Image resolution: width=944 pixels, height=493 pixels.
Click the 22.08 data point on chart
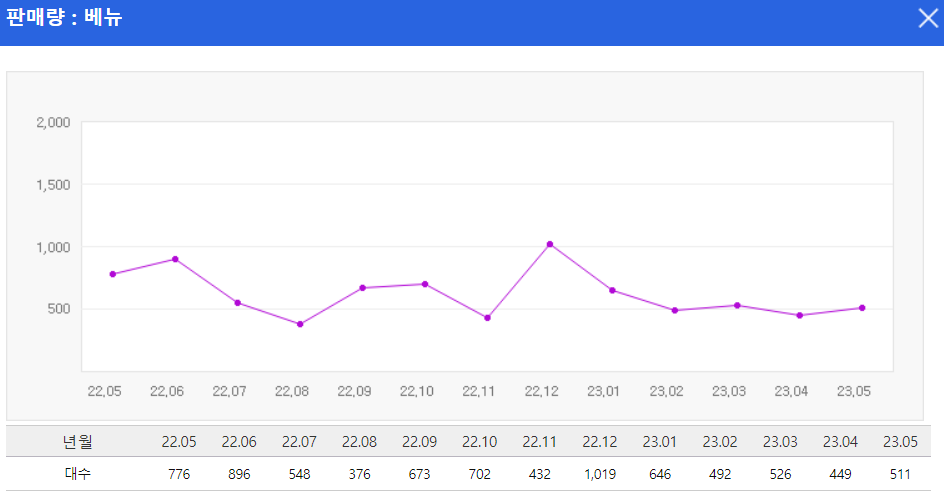coord(300,324)
